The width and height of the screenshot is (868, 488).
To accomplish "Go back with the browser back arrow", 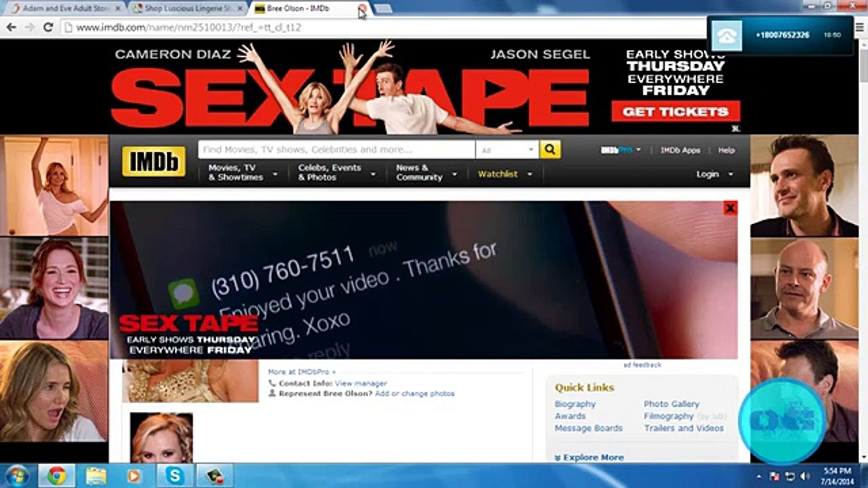I will click(x=12, y=28).
